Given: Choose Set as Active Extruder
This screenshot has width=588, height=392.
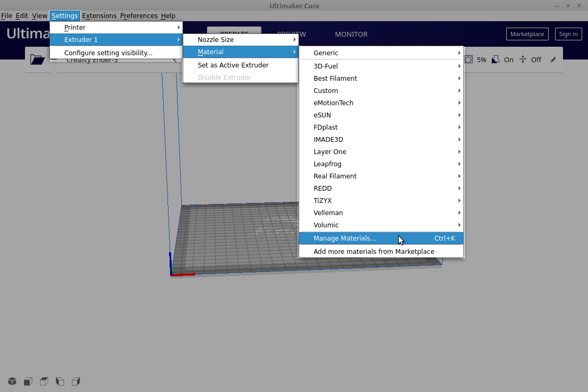Looking at the screenshot, I should pyautogui.click(x=241, y=65).
